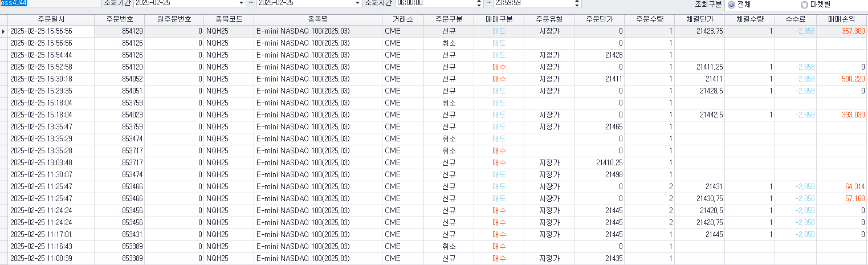Image resolution: width=868 pixels, height=265 pixels.
Task: Click the fill price 21430,75
Action: pyautogui.click(x=710, y=199)
